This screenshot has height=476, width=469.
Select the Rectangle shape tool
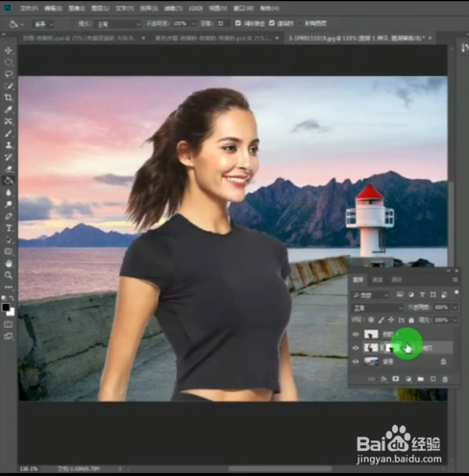tap(9, 252)
